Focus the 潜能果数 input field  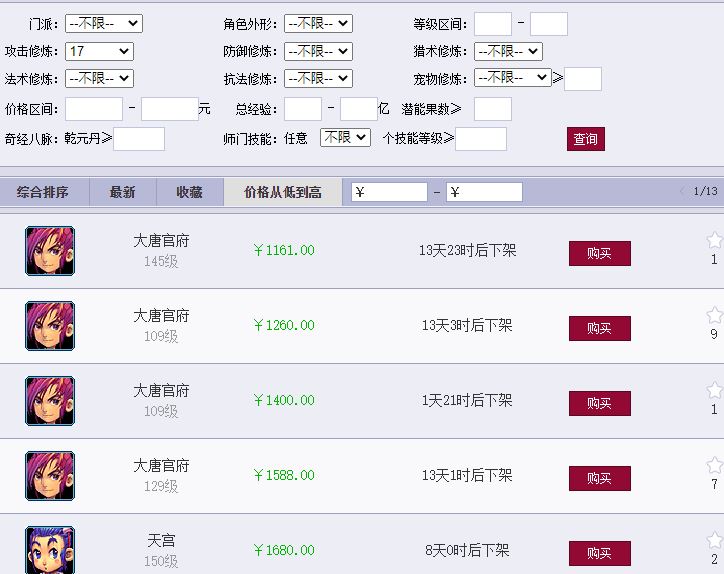[493, 109]
